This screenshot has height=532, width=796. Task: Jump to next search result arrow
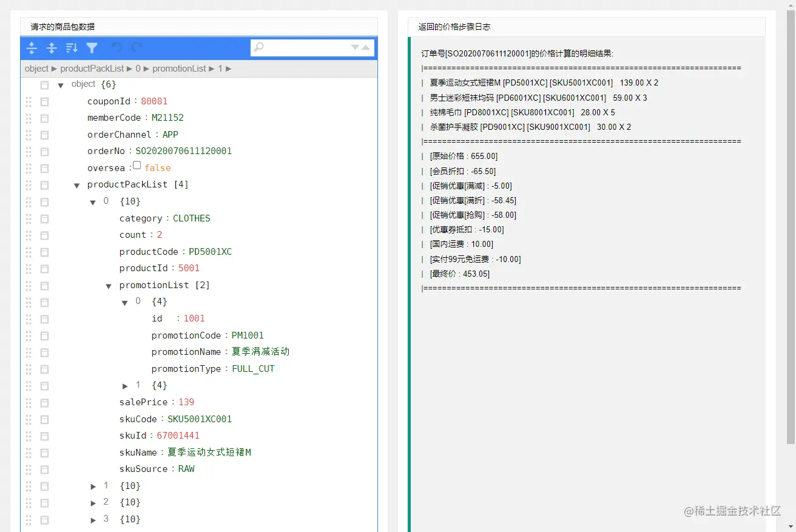click(x=356, y=47)
